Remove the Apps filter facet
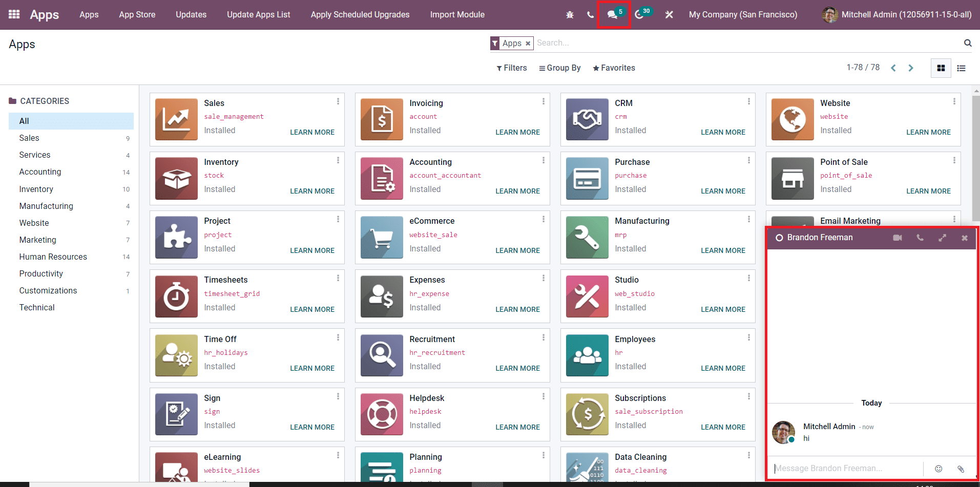980x487 pixels. pyautogui.click(x=528, y=44)
